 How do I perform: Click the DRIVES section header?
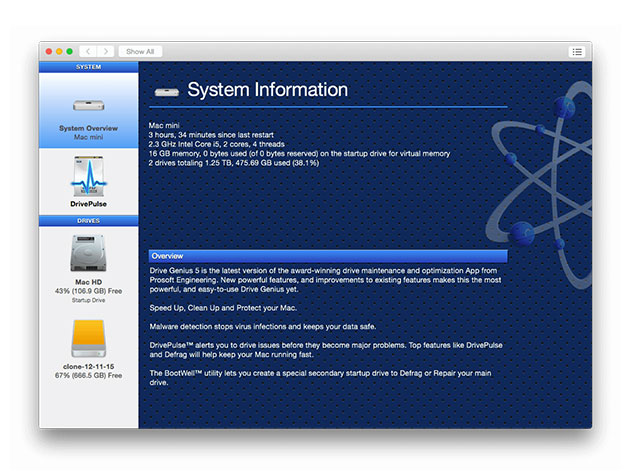[88, 221]
